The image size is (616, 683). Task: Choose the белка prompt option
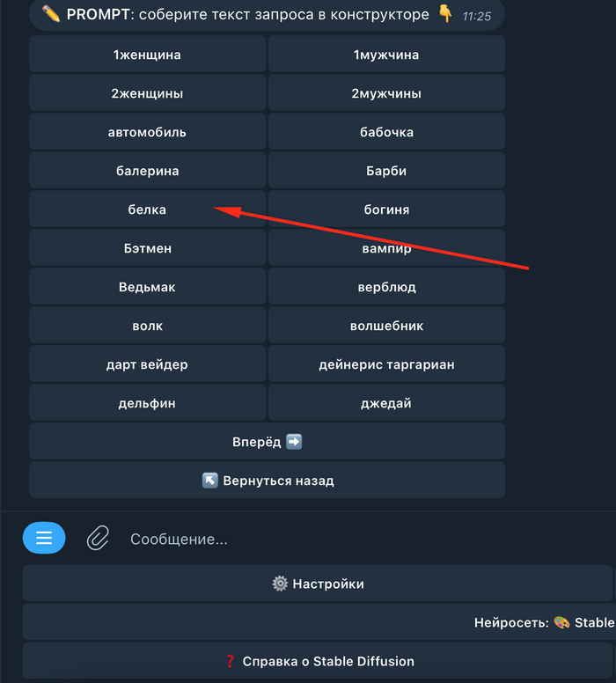click(x=147, y=209)
